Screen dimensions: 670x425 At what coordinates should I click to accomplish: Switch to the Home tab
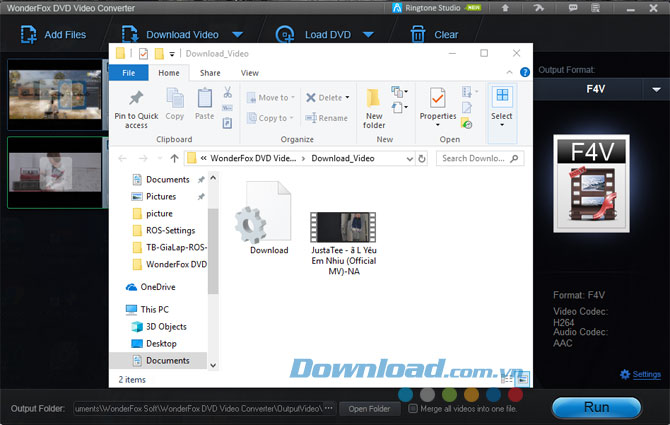[169, 73]
